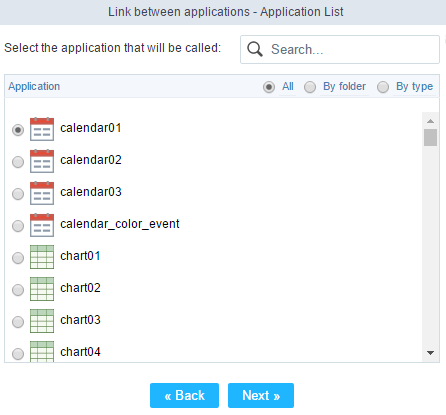Click the calendar01 application name
Image resolution: width=446 pixels, height=415 pixels.
pyautogui.click(x=91, y=128)
